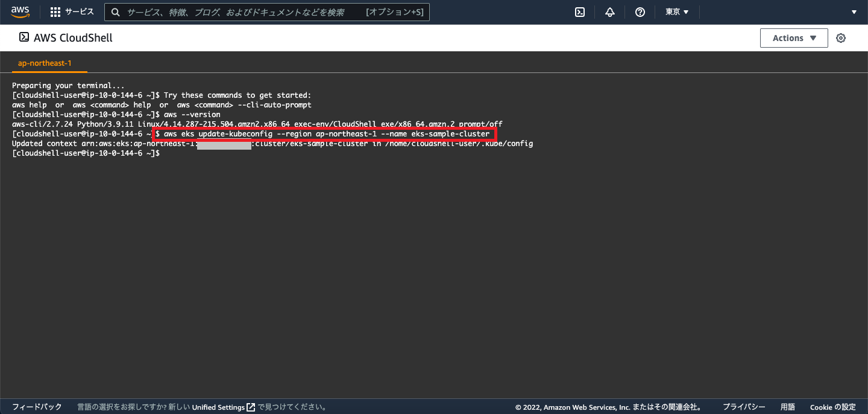Open the Unified Settings link
This screenshot has height=414, width=868.
[x=218, y=407]
